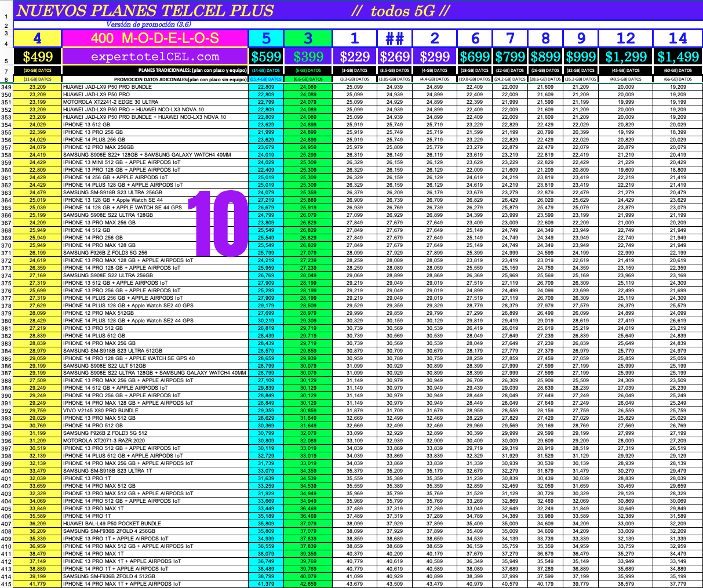
Task: Click the $999 plan price header
Action: coord(581,56)
